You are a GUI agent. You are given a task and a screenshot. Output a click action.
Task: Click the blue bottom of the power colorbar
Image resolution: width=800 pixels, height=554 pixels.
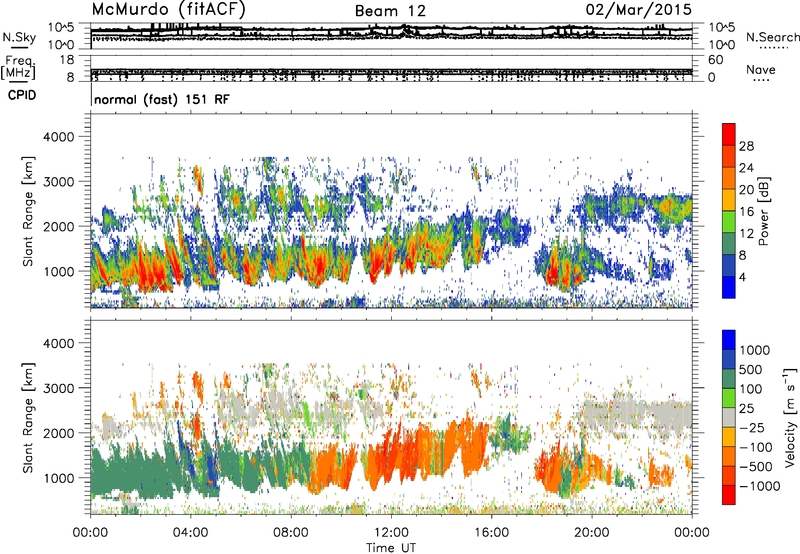pos(729,287)
